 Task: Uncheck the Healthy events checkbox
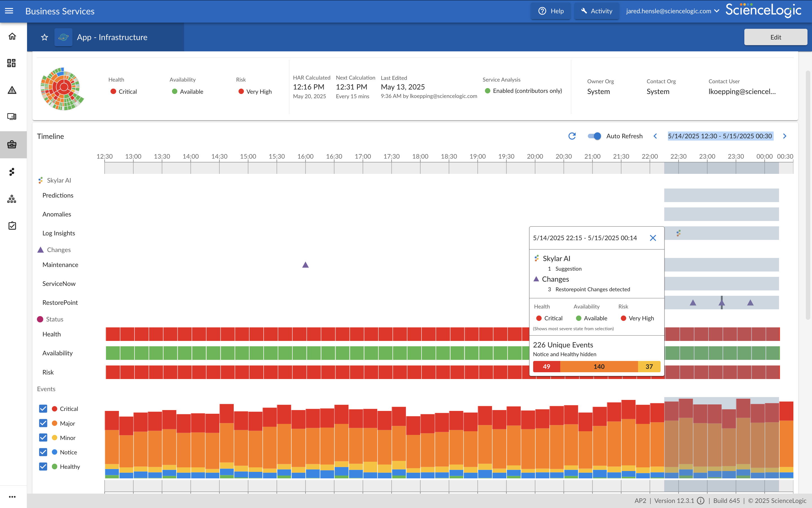[x=43, y=467]
